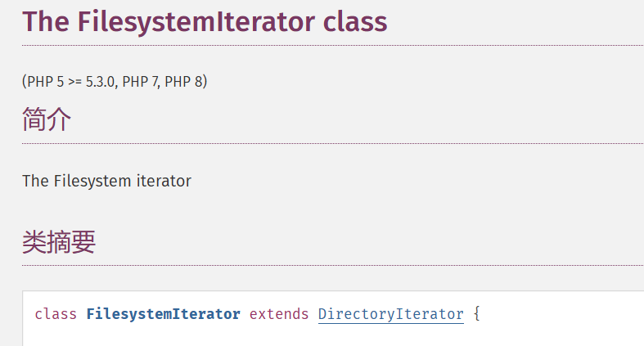Click 'The' in the description sentence
The width and height of the screenshot is (644, 346).
tap(35, 181)
